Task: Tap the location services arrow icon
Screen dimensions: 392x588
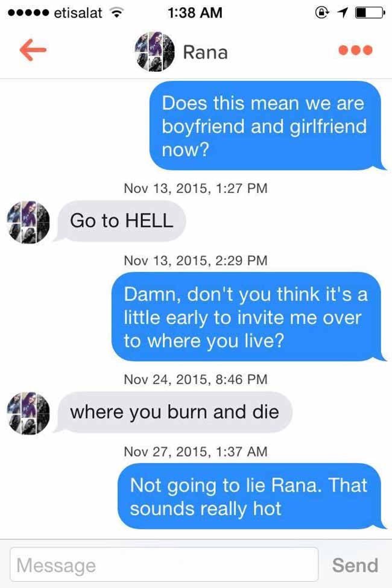Action: point(342,13)
